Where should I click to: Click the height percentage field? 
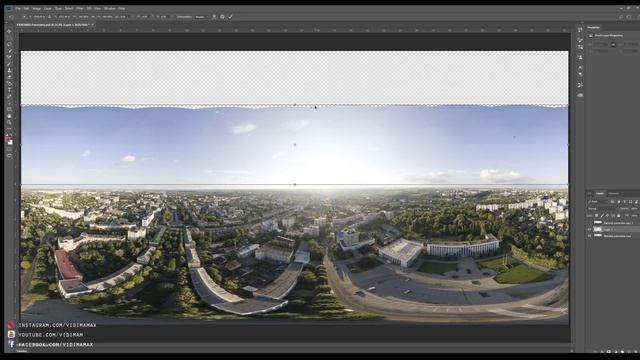coord(108,17)
